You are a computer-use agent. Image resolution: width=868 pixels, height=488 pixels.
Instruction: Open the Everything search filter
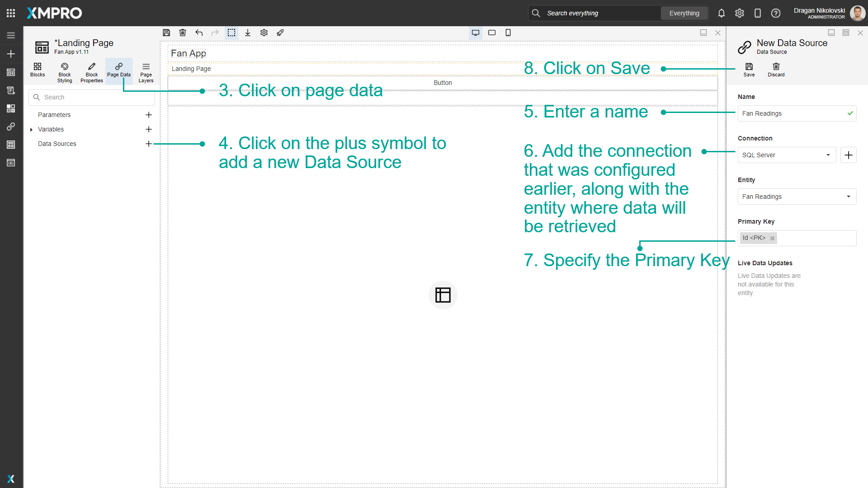pyautogui.click(x=684, y=13)
